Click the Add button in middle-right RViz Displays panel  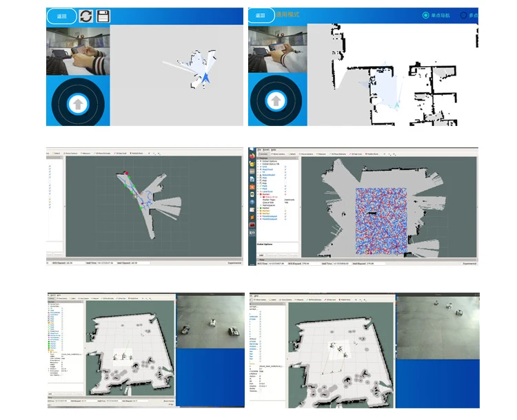(261, 255)
